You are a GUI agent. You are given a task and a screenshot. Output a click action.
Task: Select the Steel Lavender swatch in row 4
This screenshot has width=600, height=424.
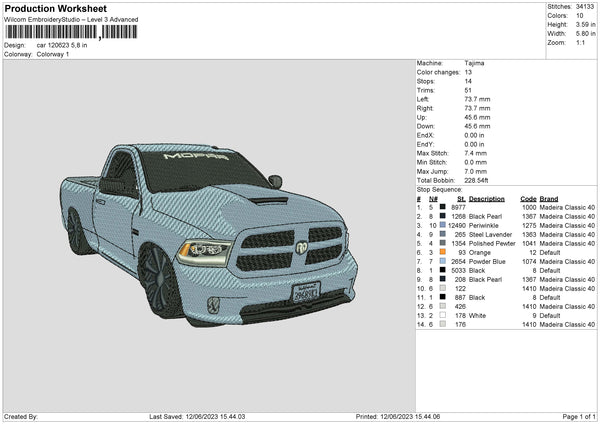(443, 234)
